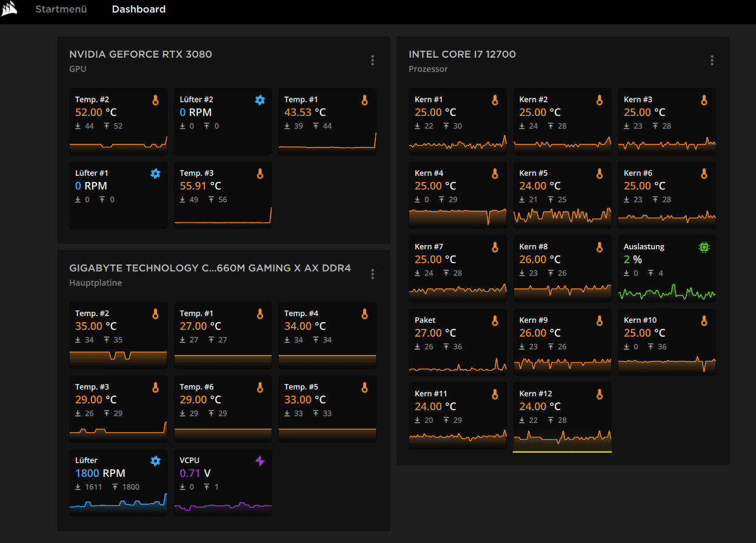This screenshot has height=543, width=756.
Task: Select the 1800 RPM fan speed value
Action: [100, 473]
